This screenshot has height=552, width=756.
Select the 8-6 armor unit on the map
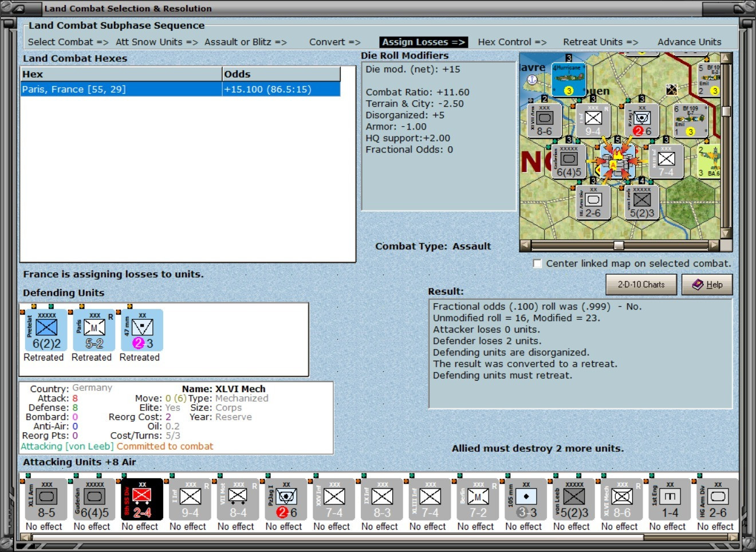tap(544, 120)
